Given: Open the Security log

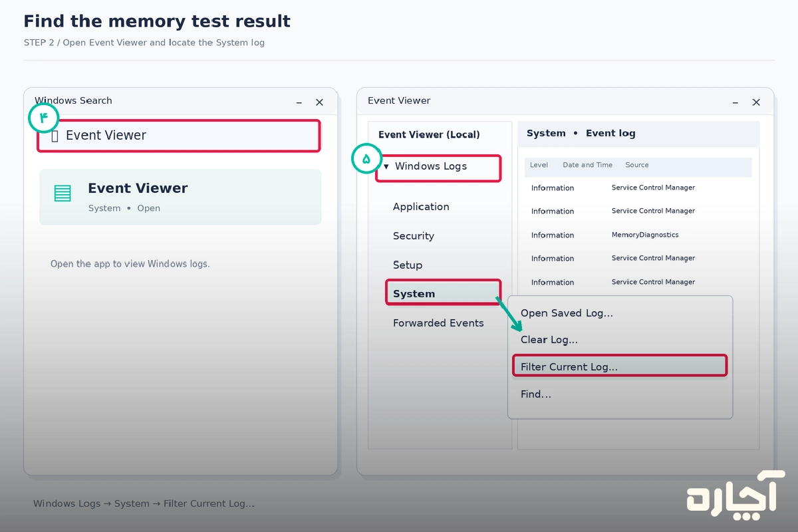Looking at the screenshot, I should coord(414,236).
